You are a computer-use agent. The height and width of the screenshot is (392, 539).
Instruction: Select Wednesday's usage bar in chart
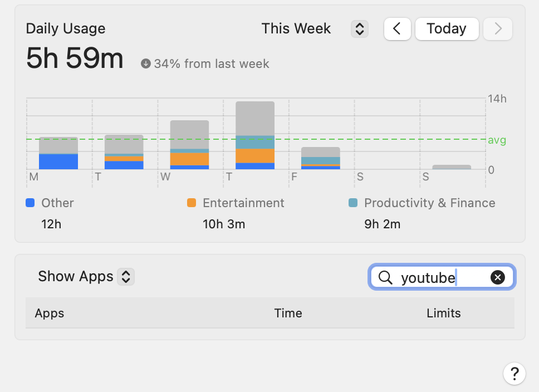click(189, 145)
